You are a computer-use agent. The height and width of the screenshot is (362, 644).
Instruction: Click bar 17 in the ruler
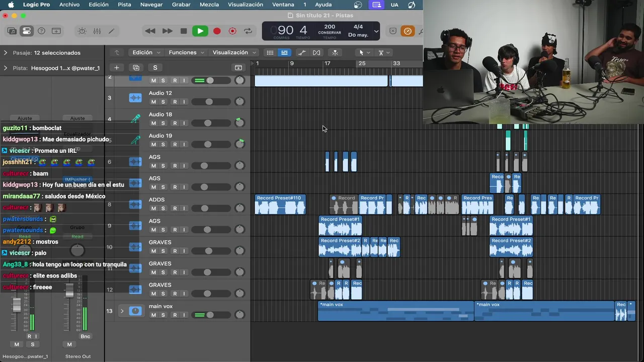pos(327,63)
